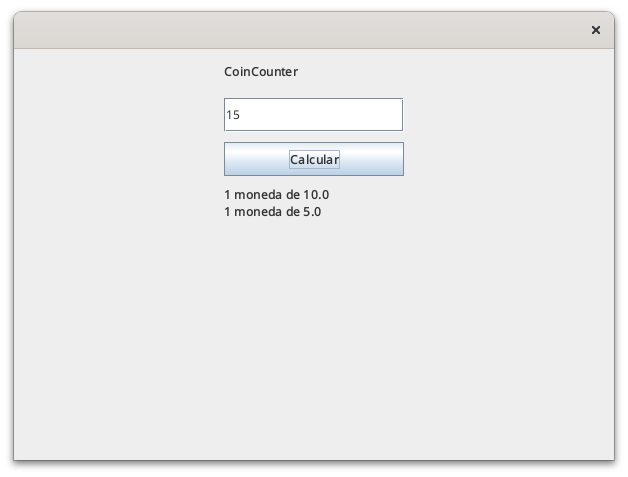Click the empty gray area right of the Calcular button

[x=509, y=159]
